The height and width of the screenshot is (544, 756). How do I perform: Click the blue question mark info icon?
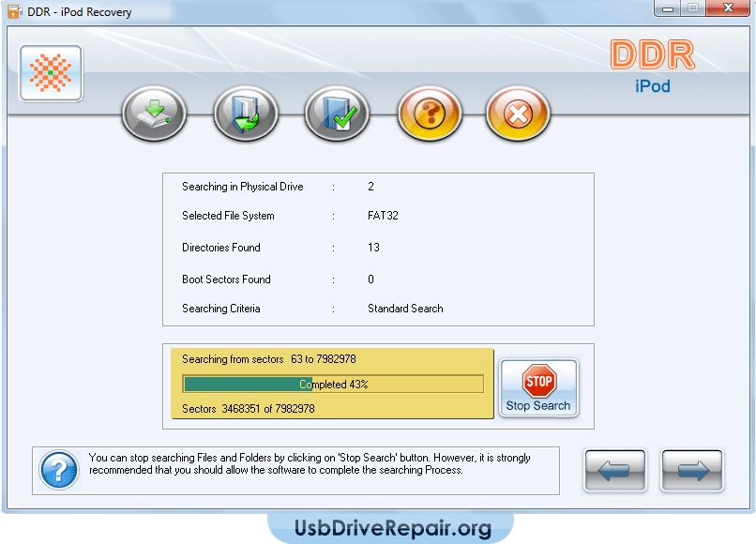coord(59,470)
